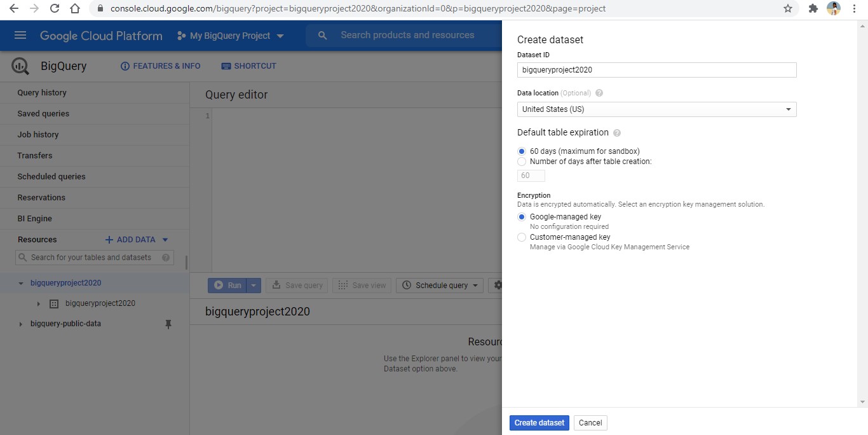Screen dimensions: 868x435
Task: Click inside the Query editor text area
Action: 356,190
